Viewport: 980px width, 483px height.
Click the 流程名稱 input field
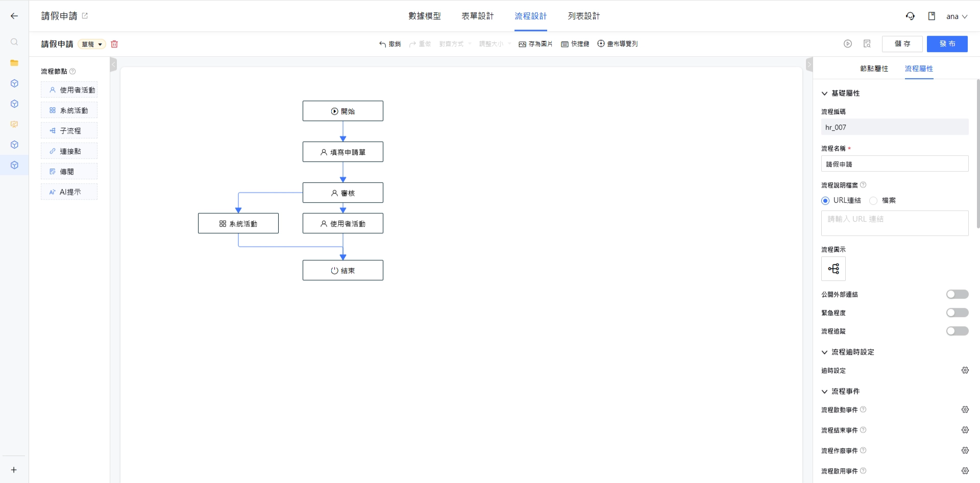coord(894,164)
